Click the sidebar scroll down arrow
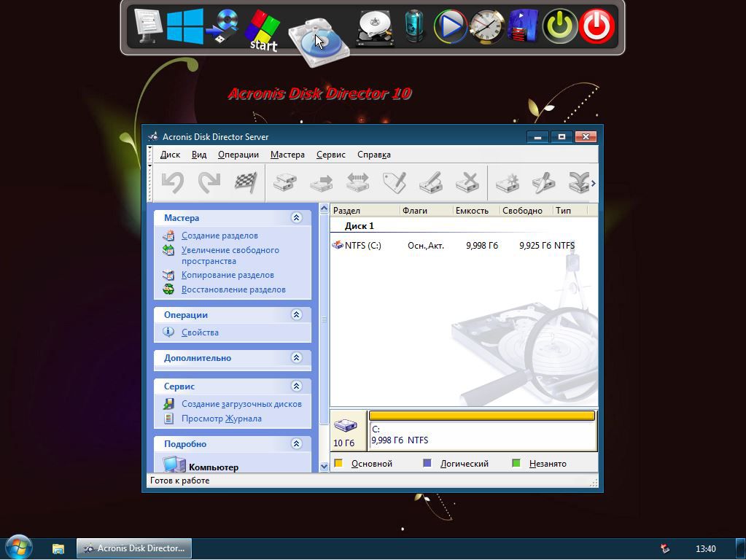 tap(324, 467)
